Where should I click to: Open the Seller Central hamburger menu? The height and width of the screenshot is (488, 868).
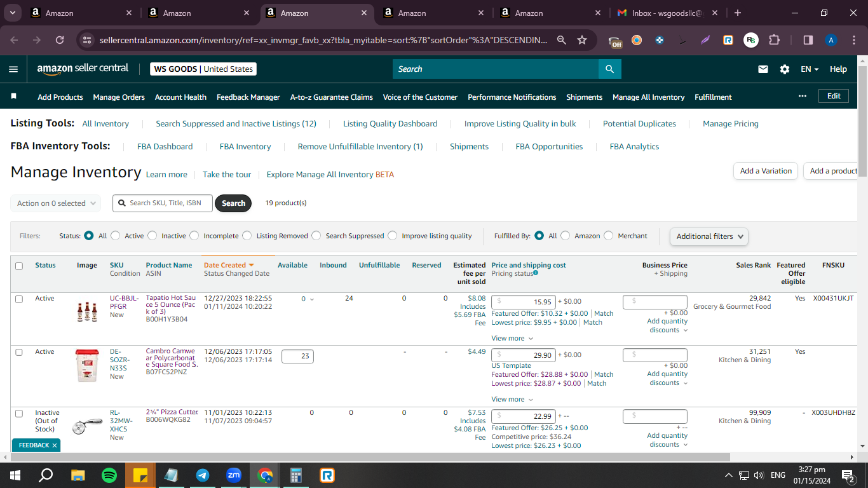tap(13, 69)
